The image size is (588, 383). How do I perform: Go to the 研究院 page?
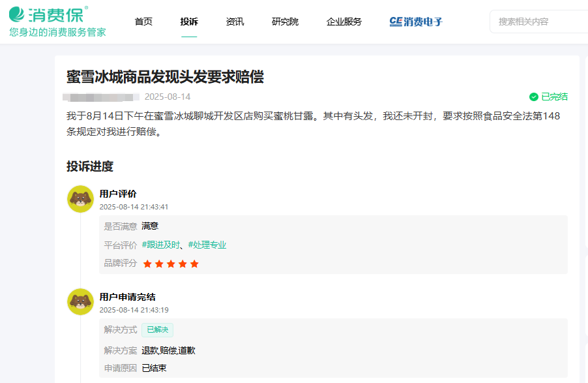(285, 22)
